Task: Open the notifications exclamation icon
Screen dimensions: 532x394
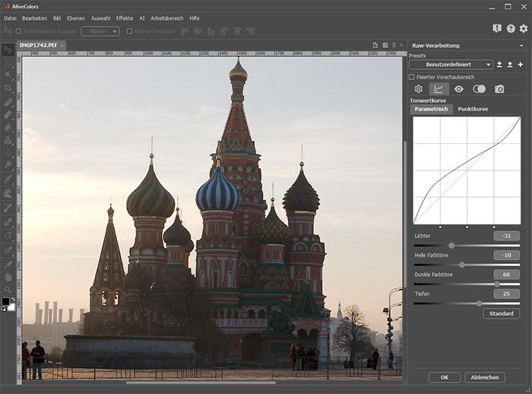Action: click(x=497, y=29)
